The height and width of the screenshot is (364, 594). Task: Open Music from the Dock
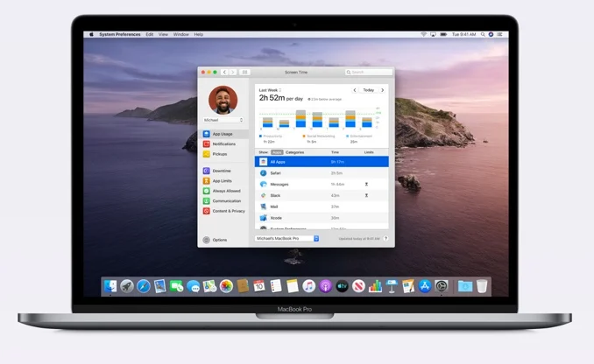click(x=308, y=286)
